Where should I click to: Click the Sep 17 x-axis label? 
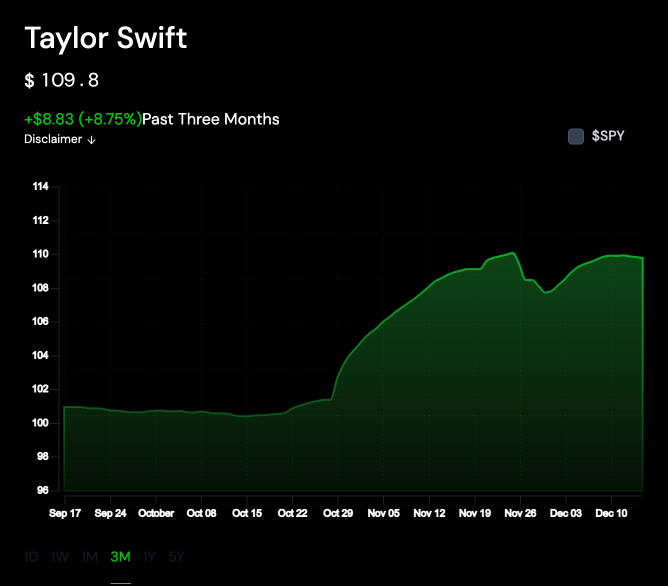[x=65, y=513]
